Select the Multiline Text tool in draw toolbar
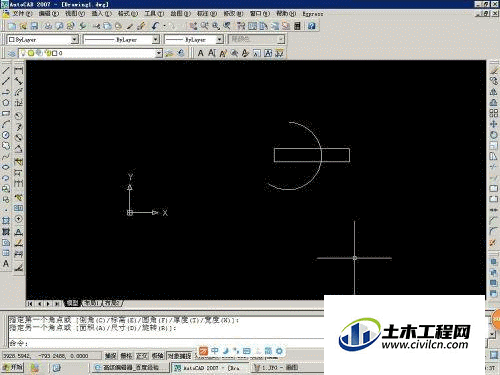 coord(6,264)
